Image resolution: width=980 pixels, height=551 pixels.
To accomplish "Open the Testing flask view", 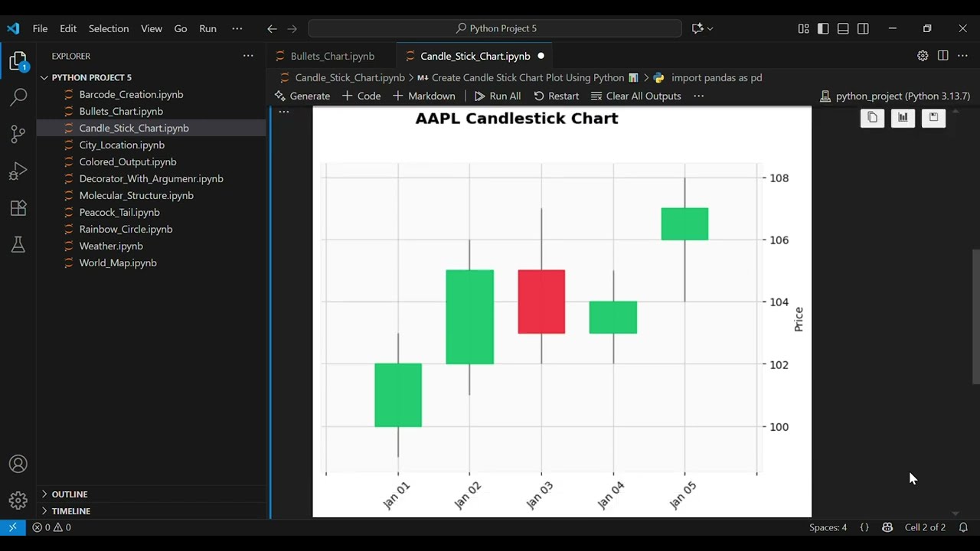I will click(x=18, y=244).
